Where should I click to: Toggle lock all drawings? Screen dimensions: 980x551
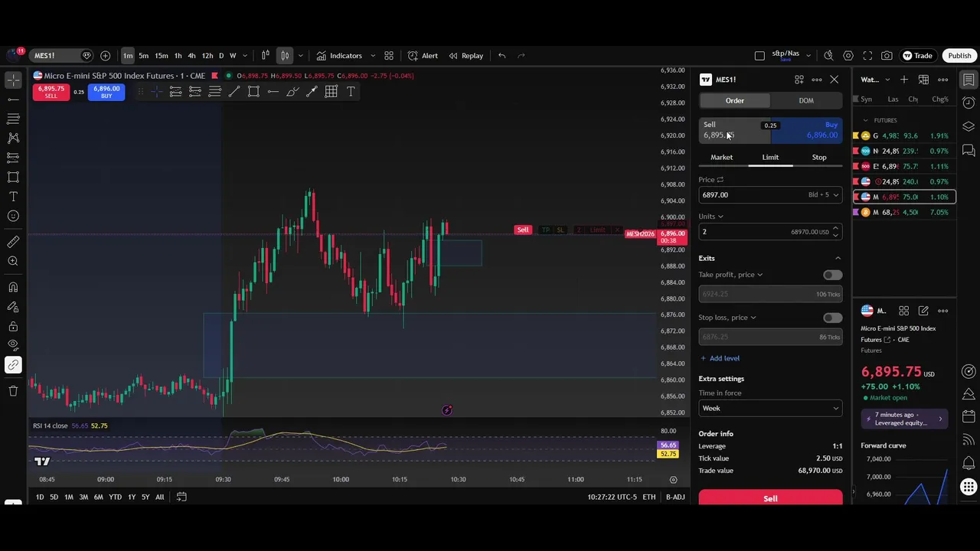point(13,326)
